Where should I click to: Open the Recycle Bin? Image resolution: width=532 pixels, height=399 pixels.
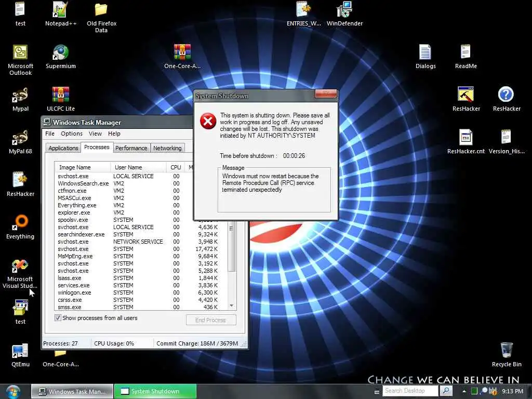click(x=506, y=355)
